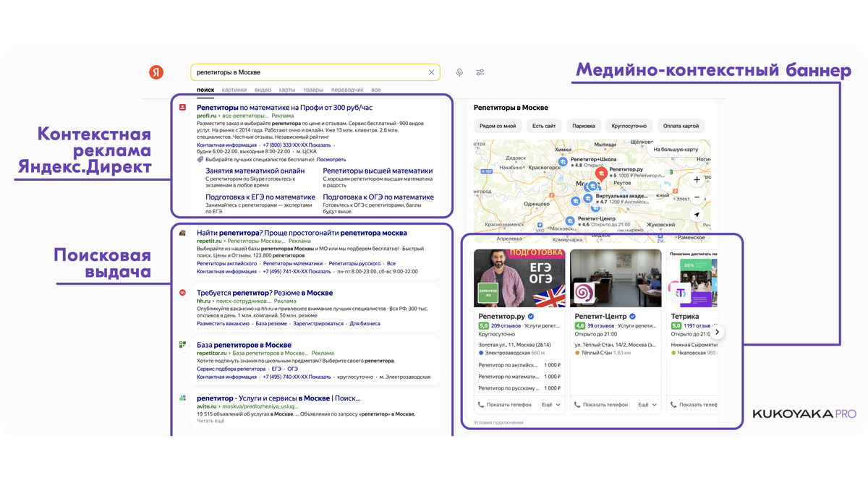Open 'Подготовка к ЕГЭ по математике' sitelink
The image size is (868, 488).
pyautogui.click(x=260, y=197)
